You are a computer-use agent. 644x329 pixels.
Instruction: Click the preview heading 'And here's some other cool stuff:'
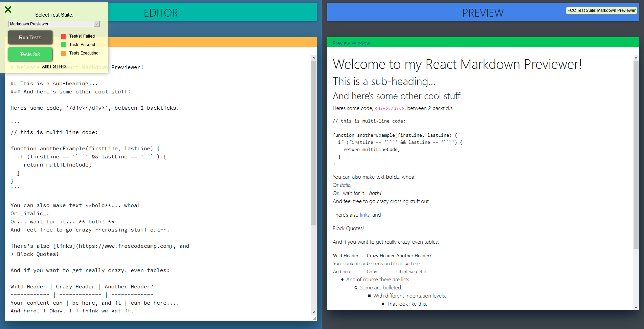coord(398,96)
